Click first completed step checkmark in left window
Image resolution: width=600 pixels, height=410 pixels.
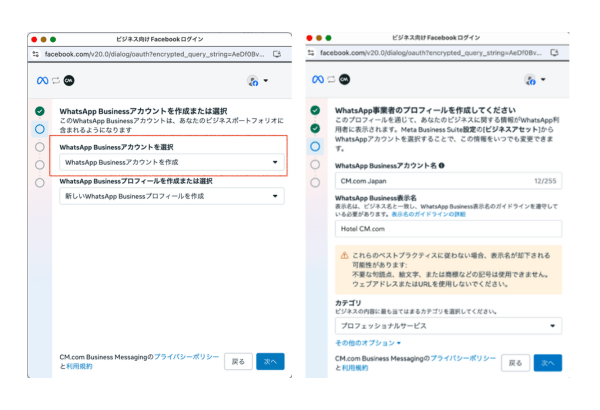coord(40,111)
